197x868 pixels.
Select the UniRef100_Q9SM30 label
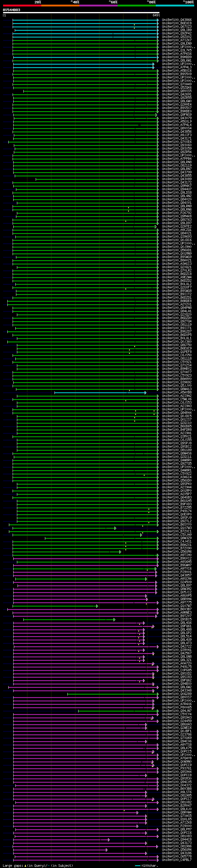[177, 779]
